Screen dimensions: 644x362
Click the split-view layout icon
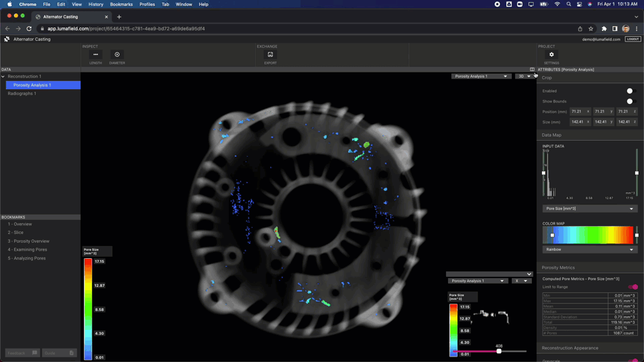[532, 69]
